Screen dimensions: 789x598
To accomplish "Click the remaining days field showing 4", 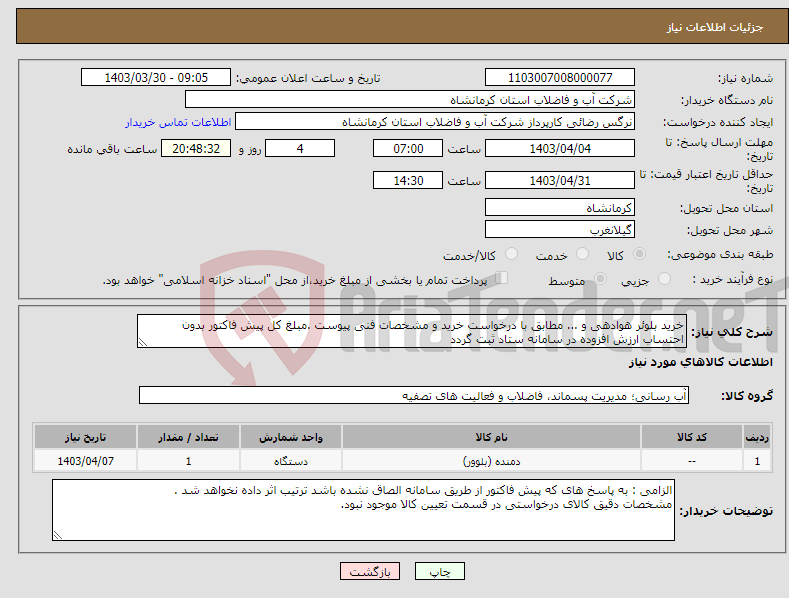I will coord(300,148).
